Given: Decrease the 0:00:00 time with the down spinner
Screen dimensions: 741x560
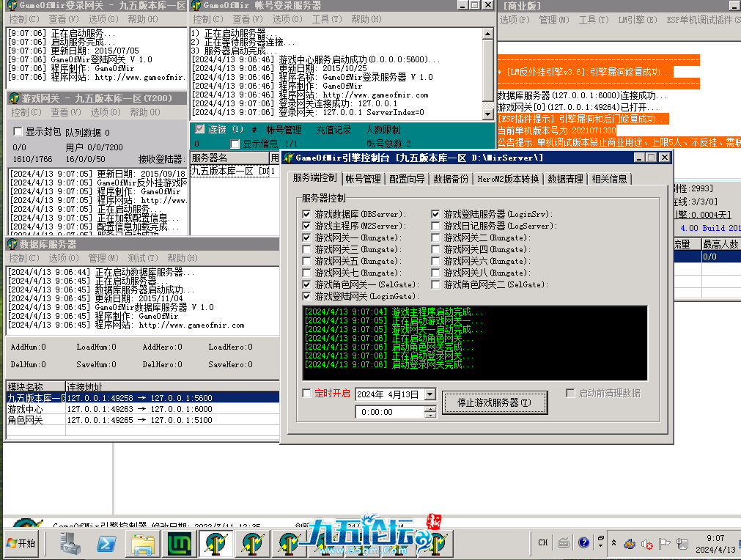Looking at the screenshot, I should pyautogui.click(x=430, y=416).
